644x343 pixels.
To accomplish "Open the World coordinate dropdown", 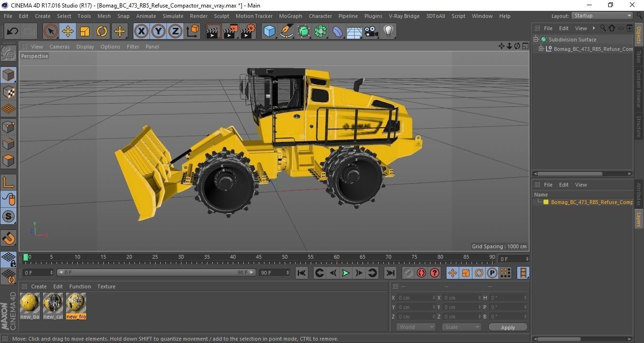I will click(x=416, y=327).
